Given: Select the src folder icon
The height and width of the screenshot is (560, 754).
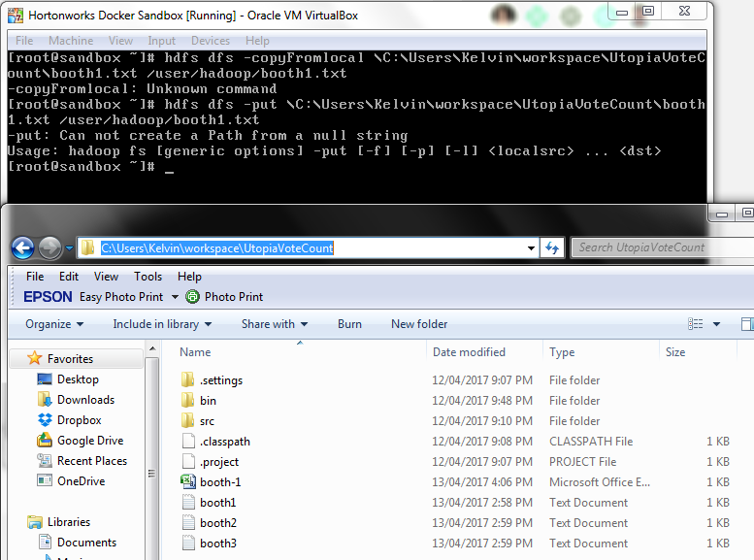Looking at the screenshot, I should tap(188, 420).
